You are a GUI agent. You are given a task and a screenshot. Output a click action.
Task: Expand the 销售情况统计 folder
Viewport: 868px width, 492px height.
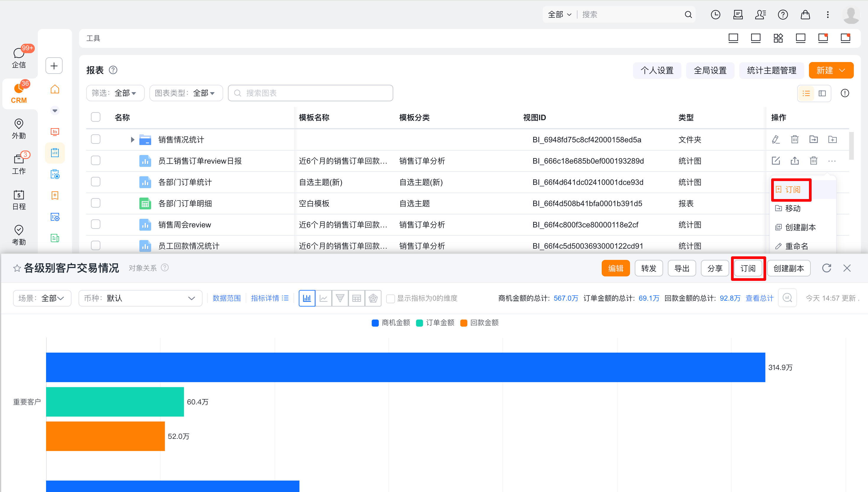tap(132, 140)
